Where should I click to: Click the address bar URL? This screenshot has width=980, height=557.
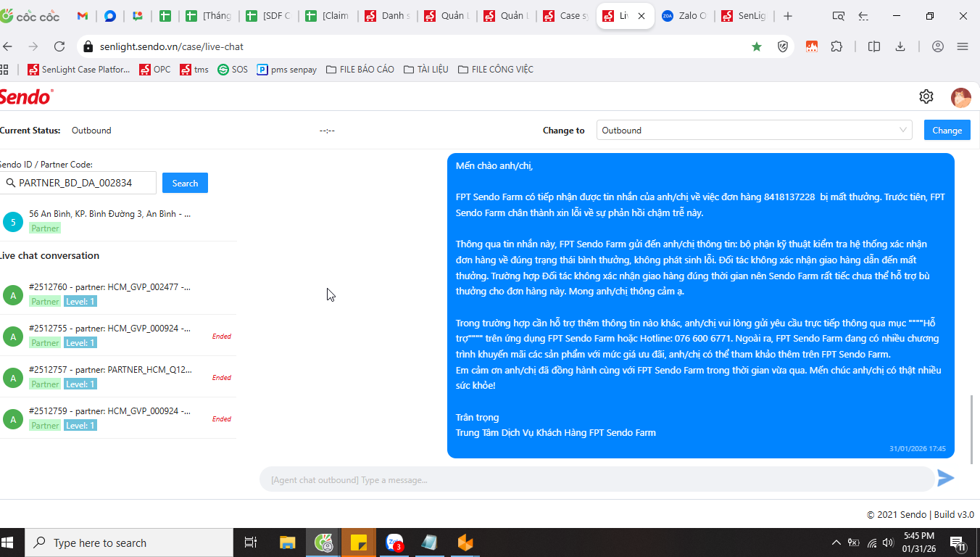[172, 46]
